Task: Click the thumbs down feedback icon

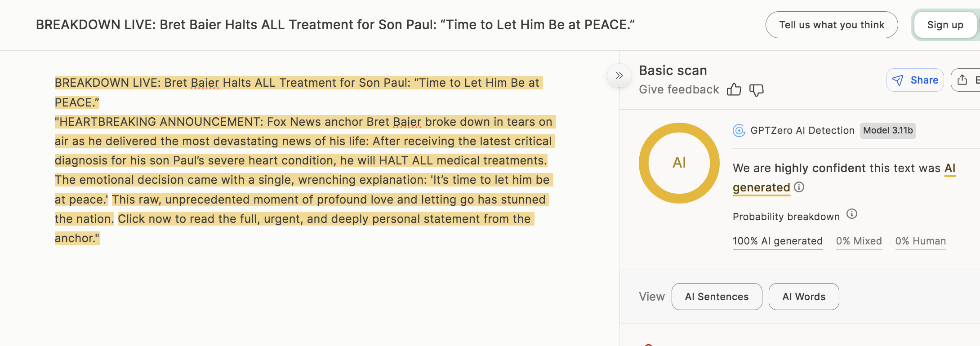Action: pyautogui.click(x=756, y=90)
